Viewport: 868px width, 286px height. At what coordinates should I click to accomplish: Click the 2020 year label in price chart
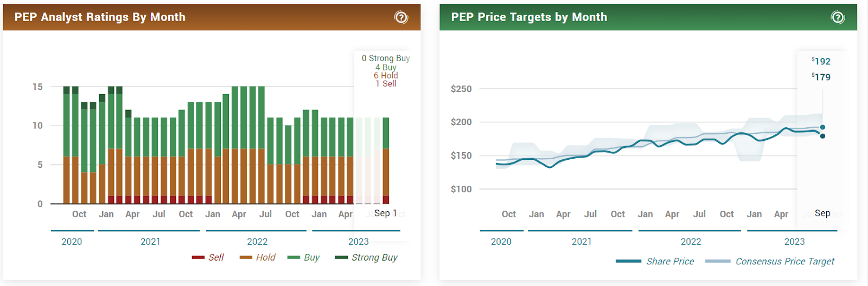(501, 242)
